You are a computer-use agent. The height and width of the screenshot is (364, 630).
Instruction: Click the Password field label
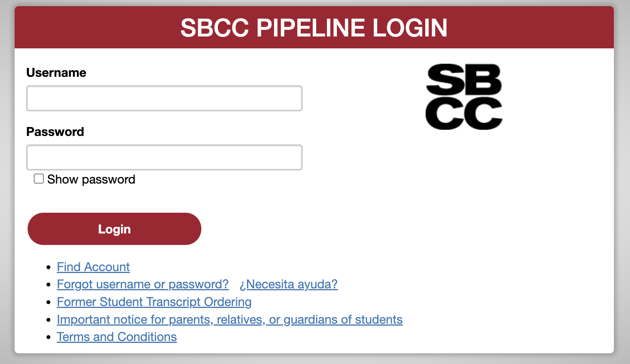[x=55, y=132]
